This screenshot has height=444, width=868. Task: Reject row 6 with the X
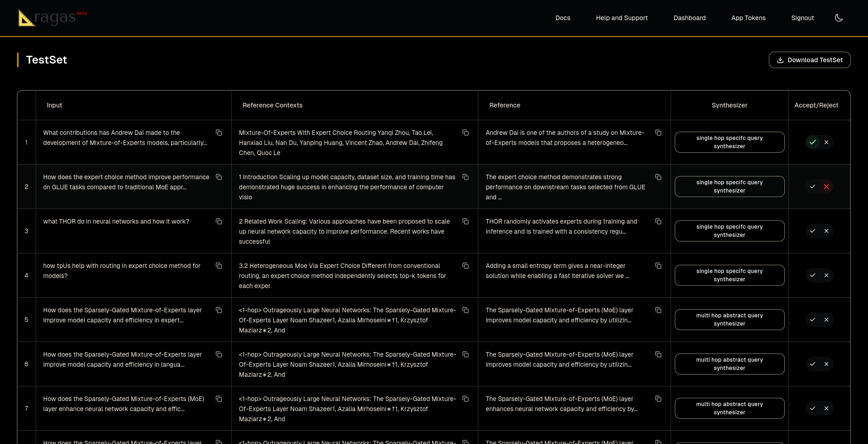(826, 364)
